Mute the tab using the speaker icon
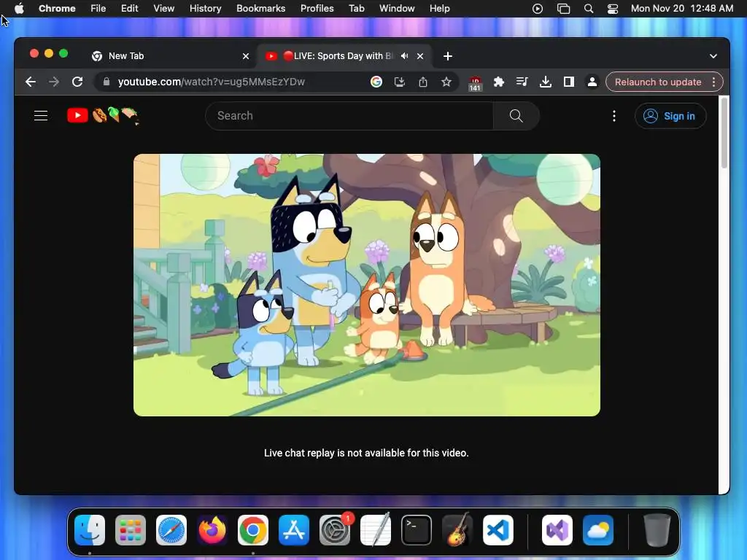Image resolution: width=747 pixels, height=560 pixels. pyautogui.click(x=404, y=55)
